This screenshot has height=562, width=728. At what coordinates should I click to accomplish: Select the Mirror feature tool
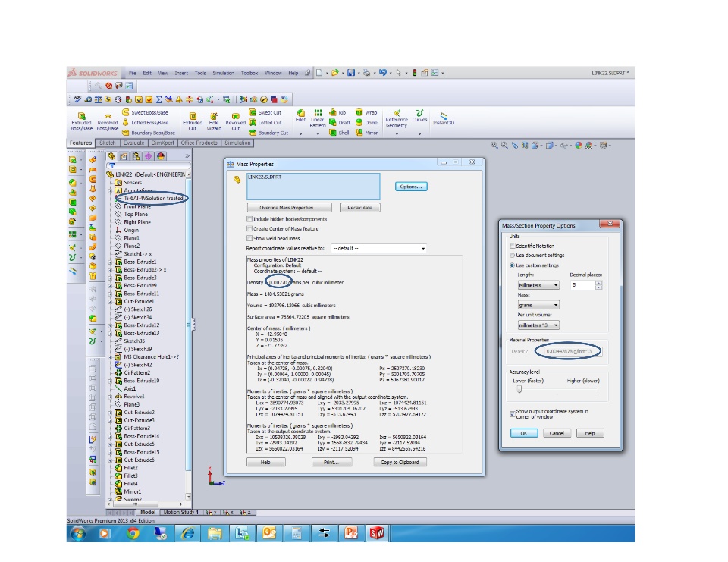tap(366, 133)
